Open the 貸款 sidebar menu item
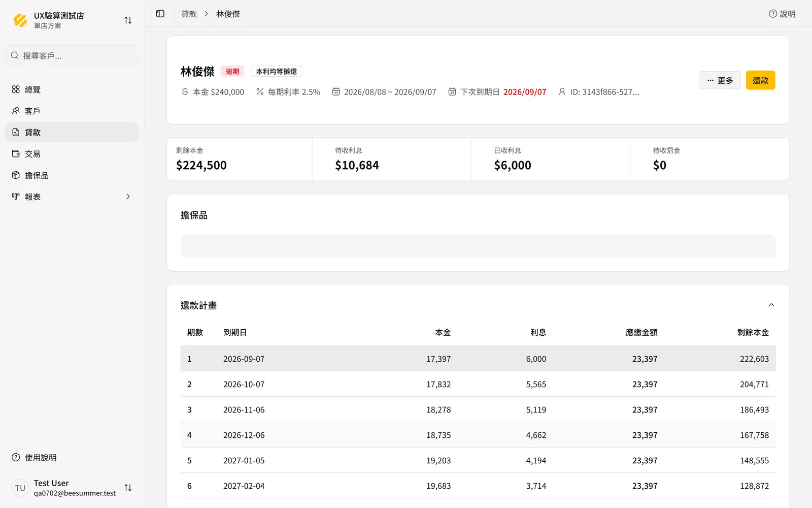Screen dimensions: 812x508 pyautogui.click(x=72, y=132)
